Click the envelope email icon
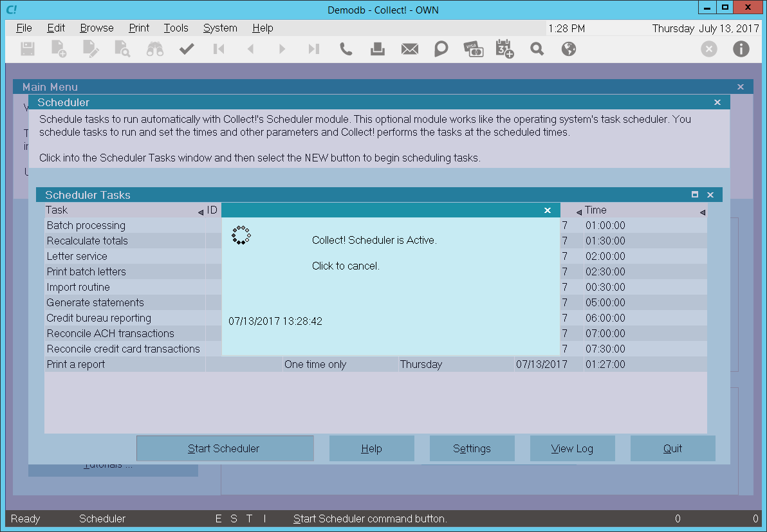767x532 pixels. (410, 49)
